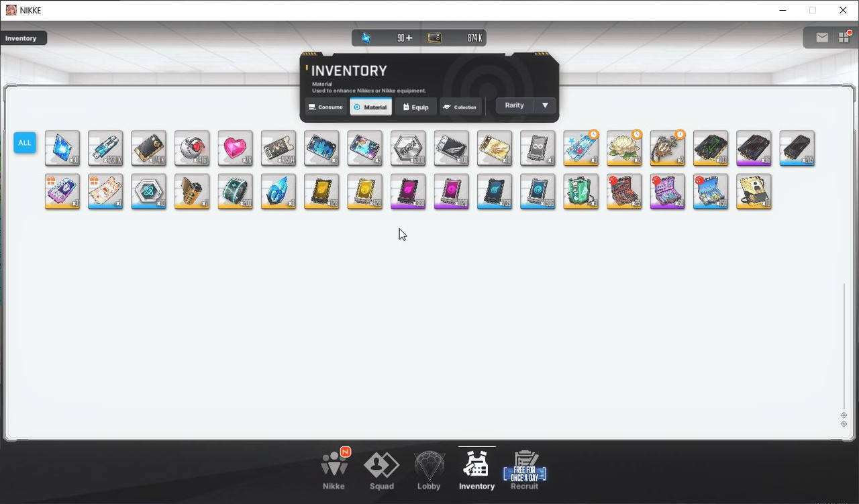
Task: Open the Inventory navigation tab
Action: (476, 470)
